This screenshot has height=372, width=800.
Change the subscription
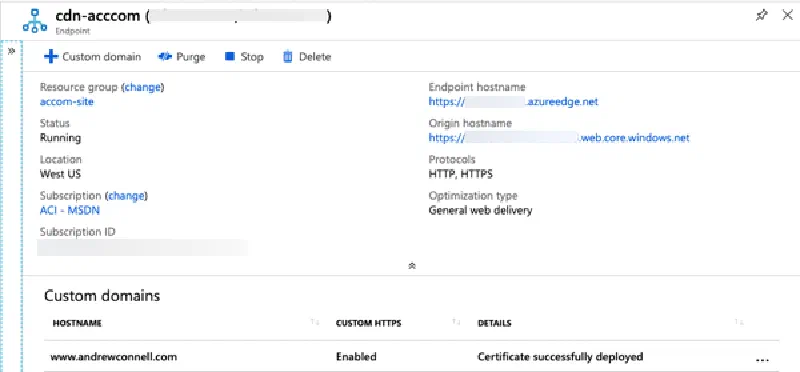[126, 196]
